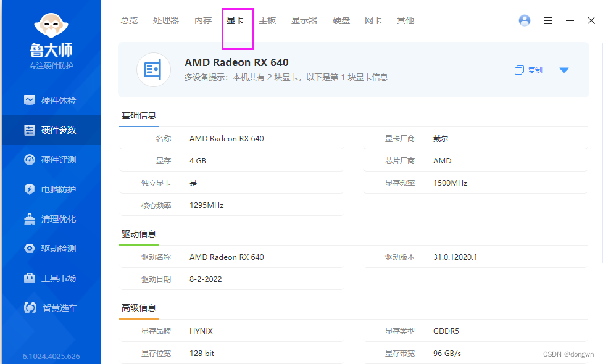Screen dimensions: 603x364
Task: Open 智慧选车 section
Action: 50,308
